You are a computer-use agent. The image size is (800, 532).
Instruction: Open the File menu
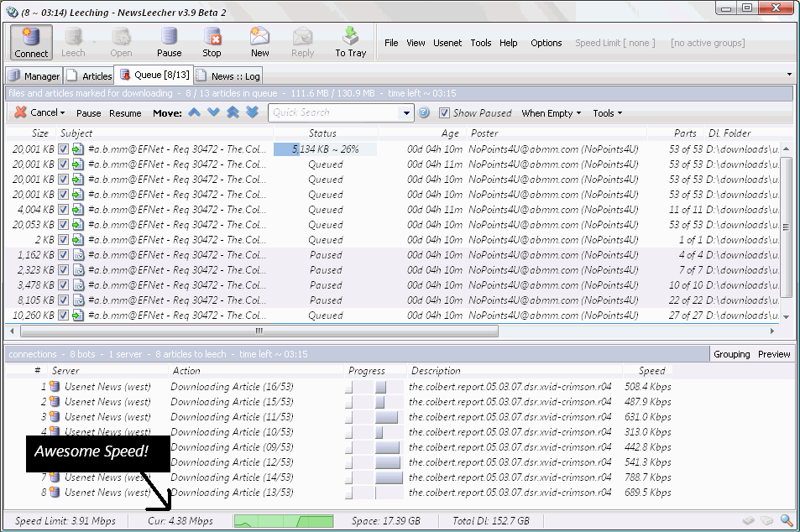[391, 43]
